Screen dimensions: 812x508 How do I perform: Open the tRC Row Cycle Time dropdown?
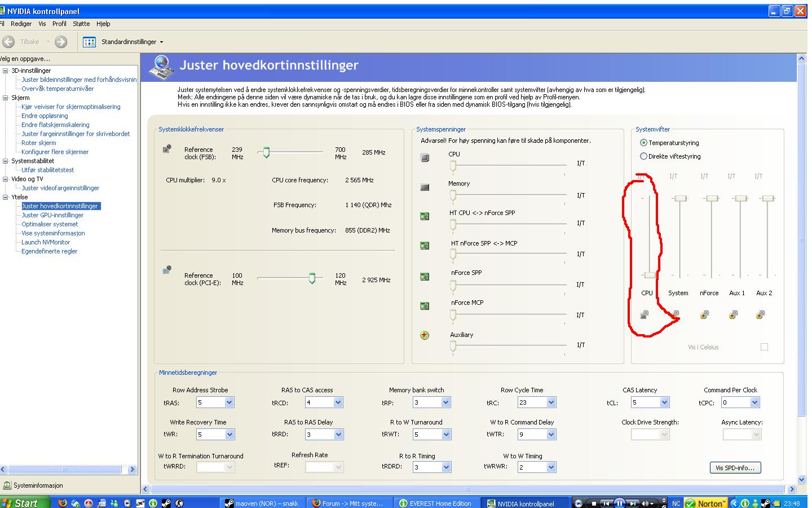tap(551, 402)
